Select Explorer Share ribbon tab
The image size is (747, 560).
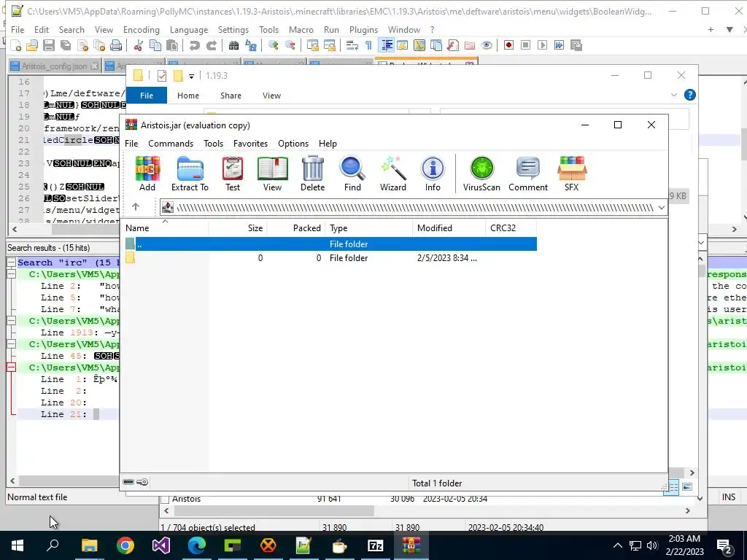coord(231,96)
